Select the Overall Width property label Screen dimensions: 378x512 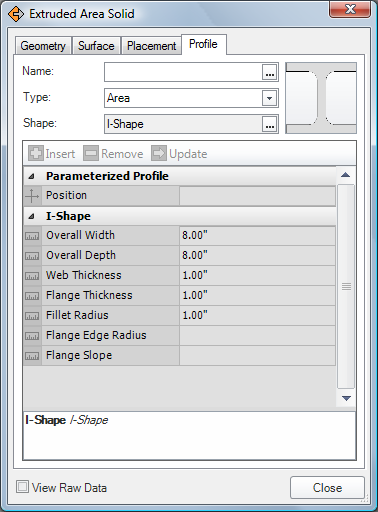(80, 235)
